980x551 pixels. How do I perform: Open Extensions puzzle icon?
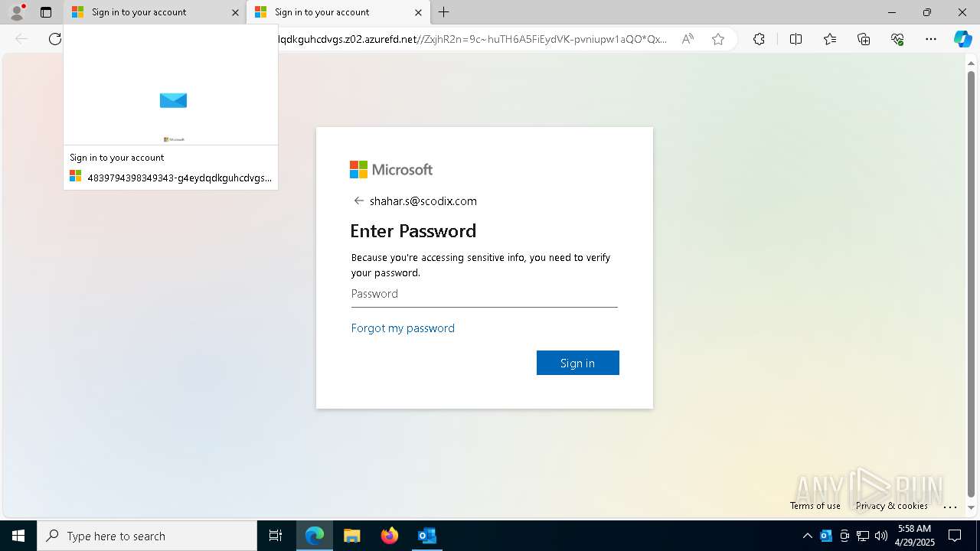[x=759, y=39]
